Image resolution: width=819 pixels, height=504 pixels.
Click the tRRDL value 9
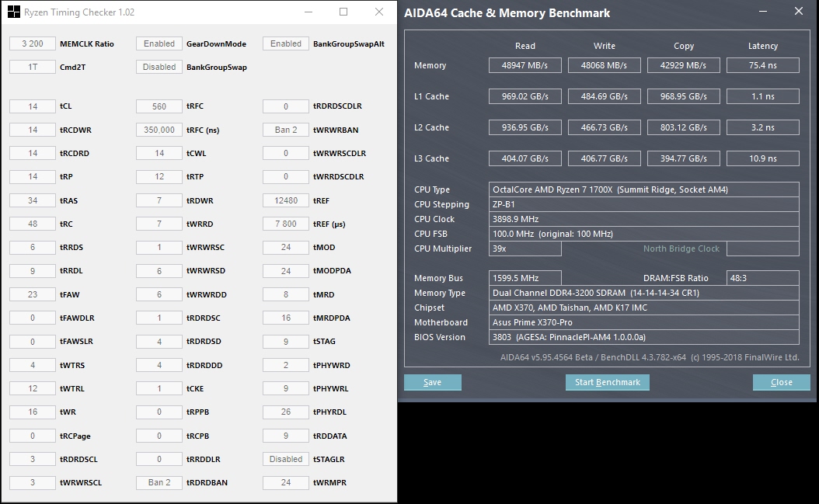pos(33,271)
